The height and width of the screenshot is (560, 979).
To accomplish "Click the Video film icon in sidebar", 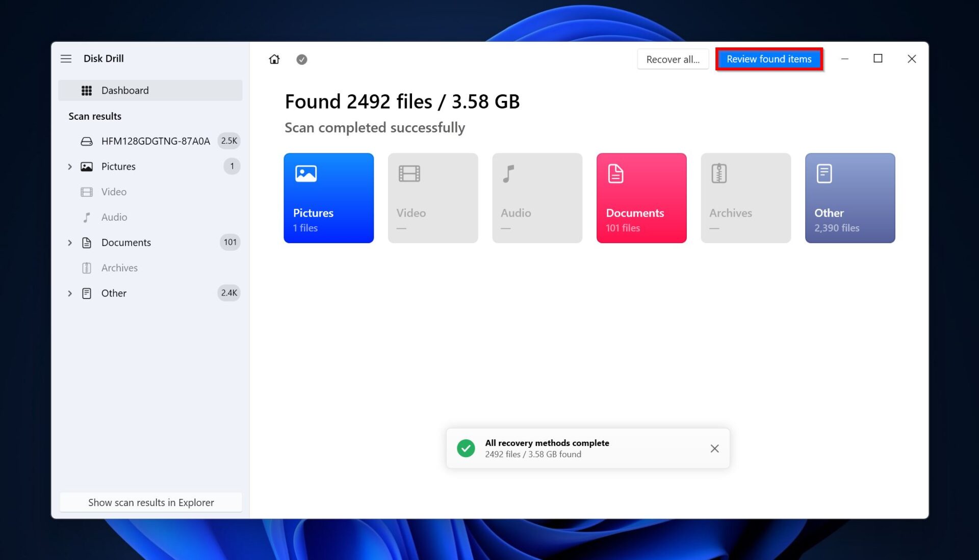I will tap(87, 192).
